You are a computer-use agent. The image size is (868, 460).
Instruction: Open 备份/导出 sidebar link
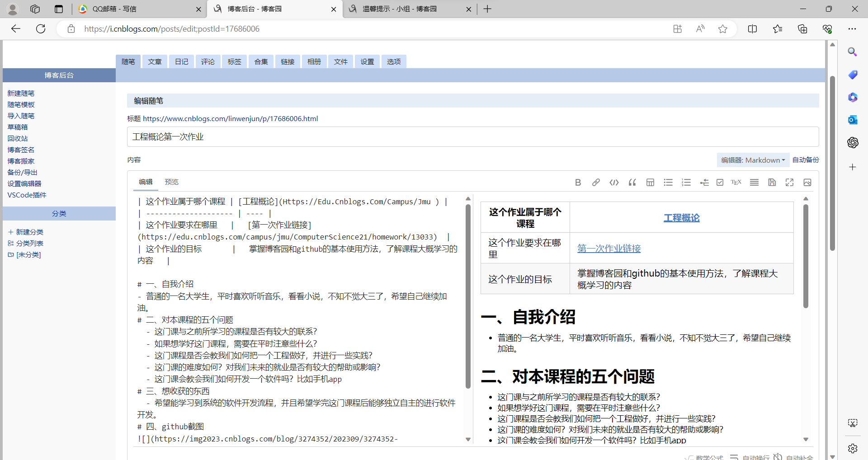(x=22, y=172)
